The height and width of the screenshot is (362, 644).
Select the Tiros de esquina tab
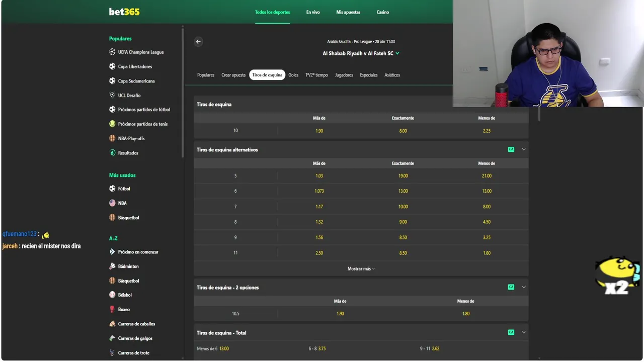pyautogui.click(x=267, y=75)
